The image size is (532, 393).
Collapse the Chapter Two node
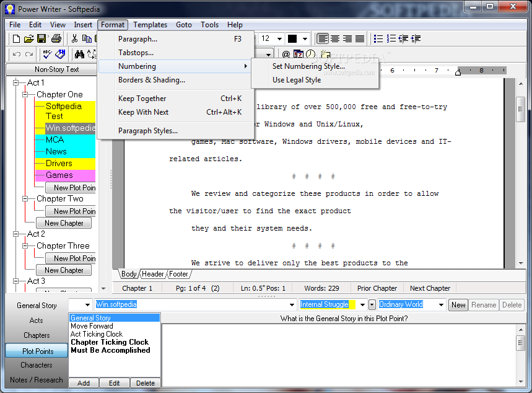click(25, 199)
